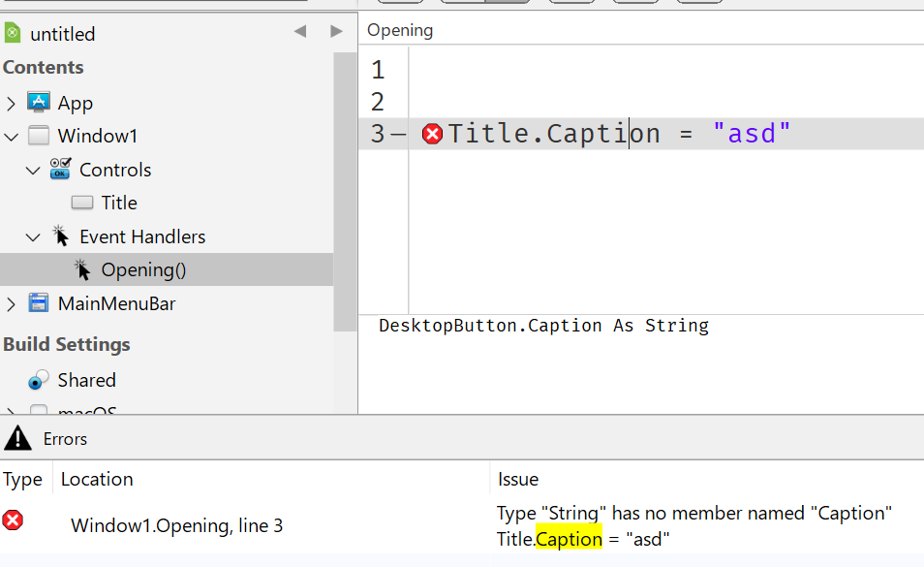The width and height of the screenshot is (924, 567).
Task: Collapse the Controls group
Action: 33,171
